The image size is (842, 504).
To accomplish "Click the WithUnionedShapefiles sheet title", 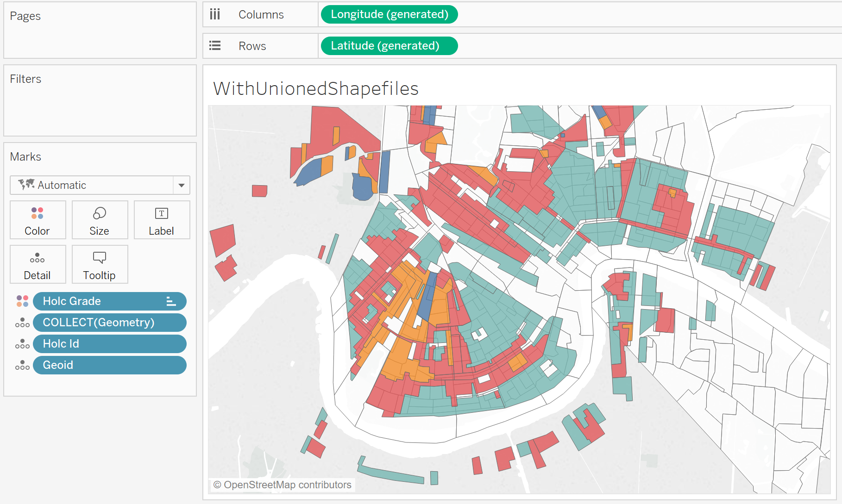I will pos(315,88).
